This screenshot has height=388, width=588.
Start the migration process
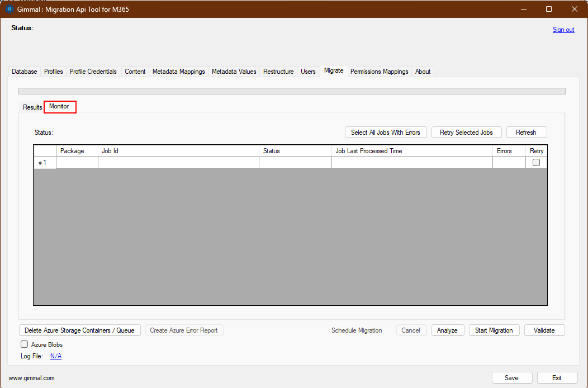coord(494,330)
